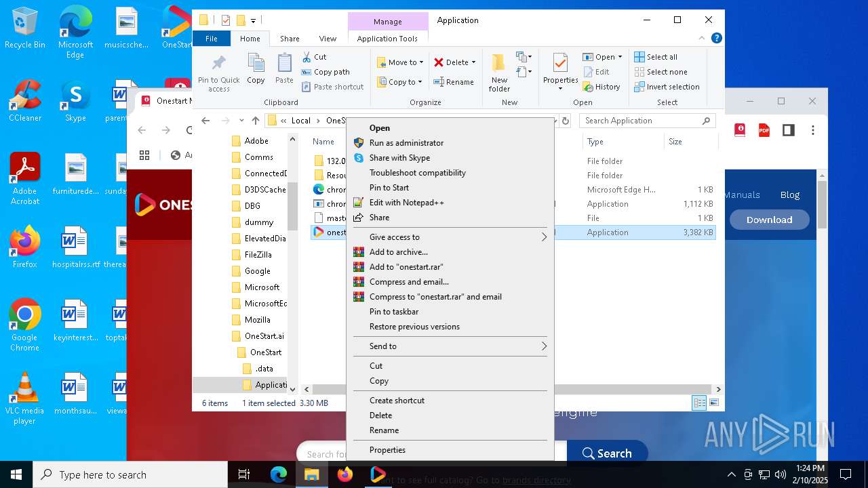Click the Search button on OneStart page
This screenshot has width=868, height=488.
pos(607,453)
